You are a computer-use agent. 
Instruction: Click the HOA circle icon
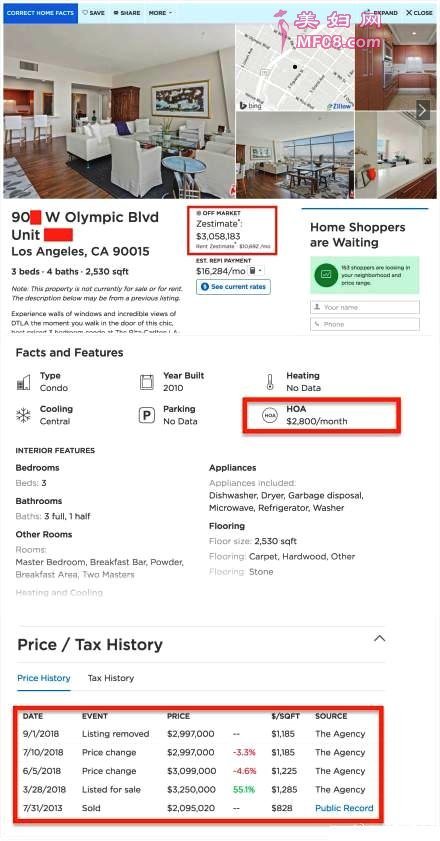point(269,415)
